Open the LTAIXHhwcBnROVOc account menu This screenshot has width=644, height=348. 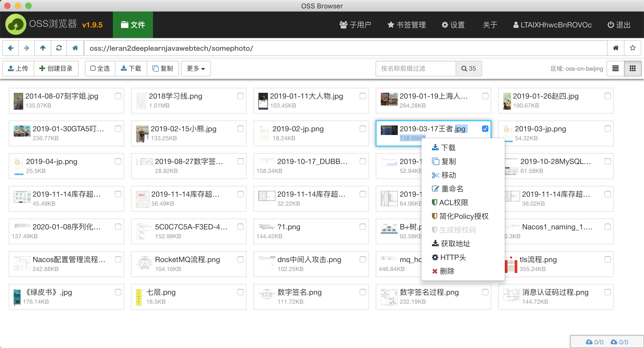[552, 25]
